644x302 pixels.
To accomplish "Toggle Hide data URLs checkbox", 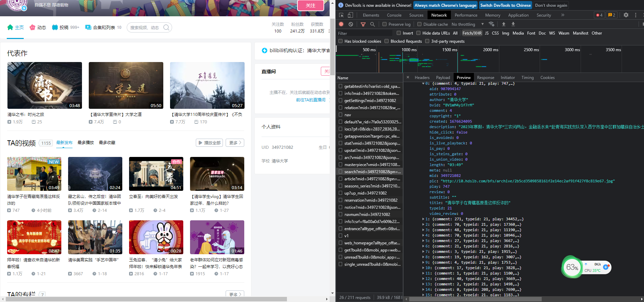I will 418,33.
